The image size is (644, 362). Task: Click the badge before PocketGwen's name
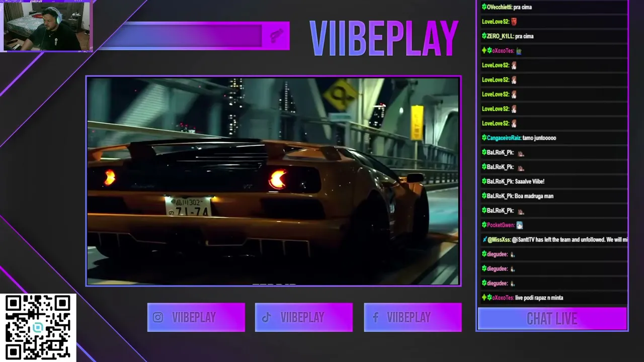[484, 225]
